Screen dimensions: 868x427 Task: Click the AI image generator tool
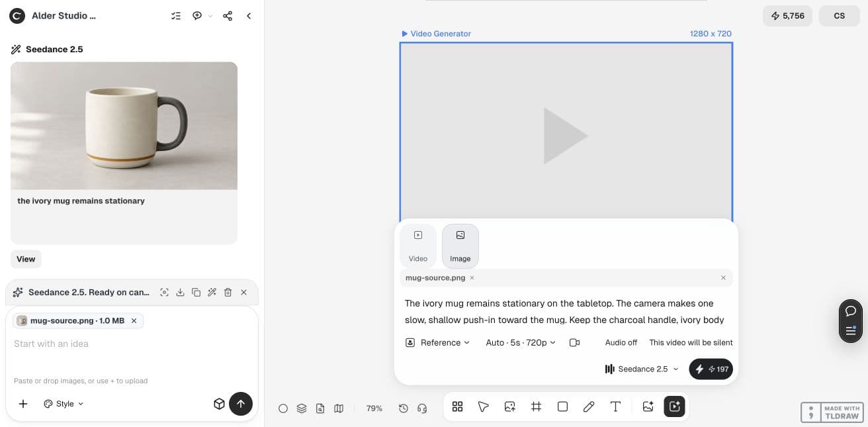(648, 406)
